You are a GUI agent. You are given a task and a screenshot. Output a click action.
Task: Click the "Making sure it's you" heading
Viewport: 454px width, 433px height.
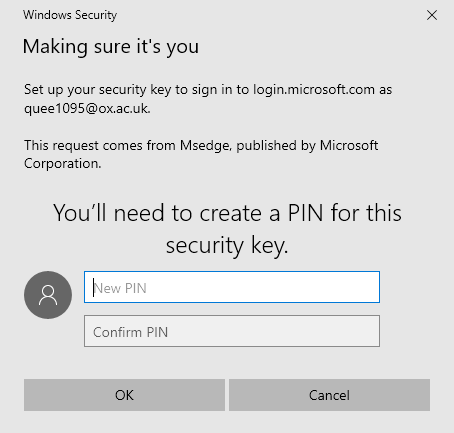tap(111, 46)
